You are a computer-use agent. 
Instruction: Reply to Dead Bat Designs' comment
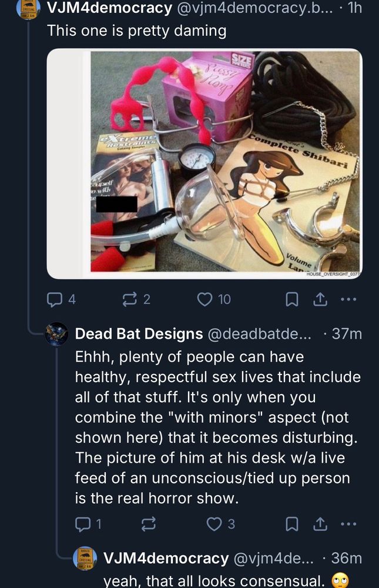(82, 524)
